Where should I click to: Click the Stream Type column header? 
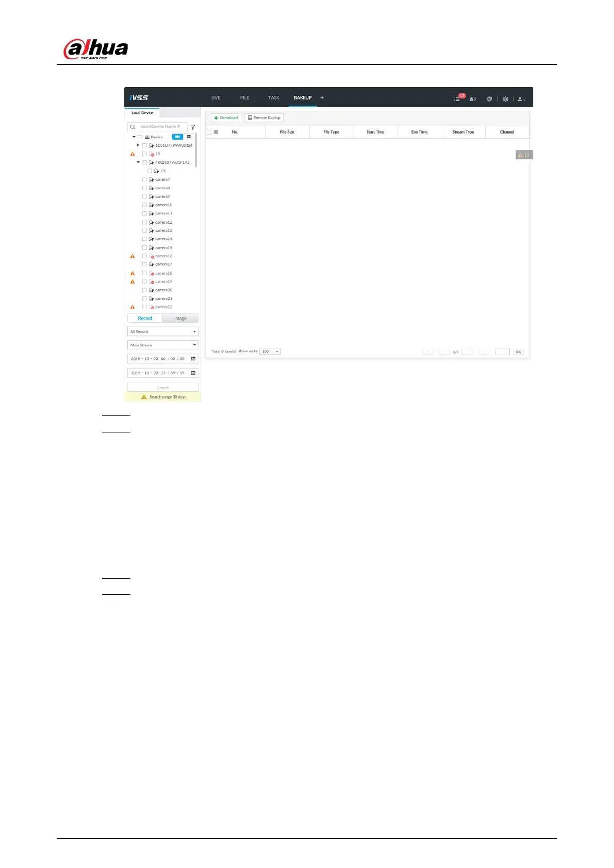pos(463,132)
